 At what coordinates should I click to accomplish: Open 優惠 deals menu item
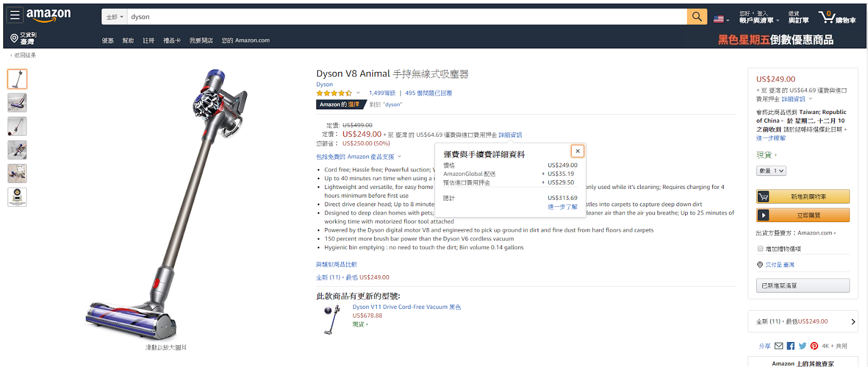click(x=108, y=41)
